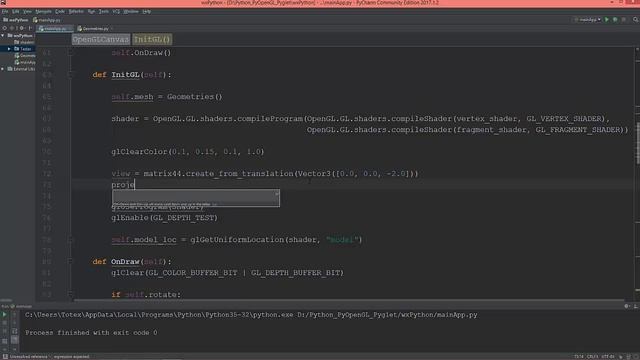The image size is (640, 360).
Task: Switch to the mainApp.py editor tab
Action: point(54,29)
